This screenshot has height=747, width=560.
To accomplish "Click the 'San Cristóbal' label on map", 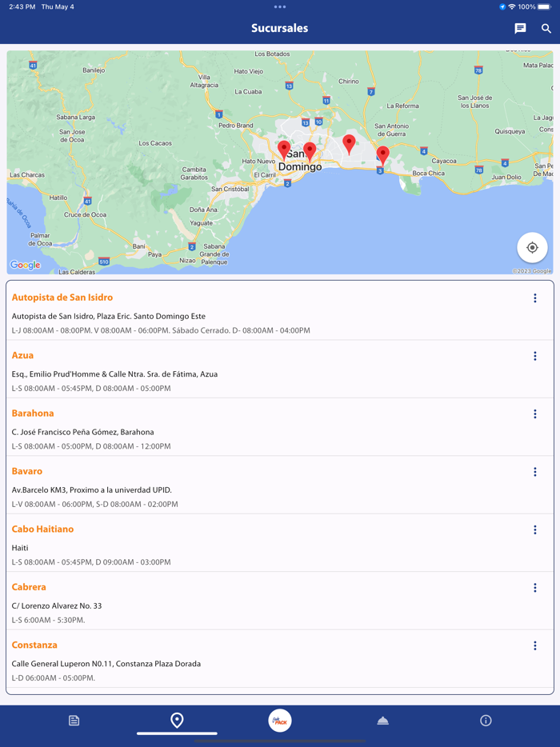I will 230,189.
